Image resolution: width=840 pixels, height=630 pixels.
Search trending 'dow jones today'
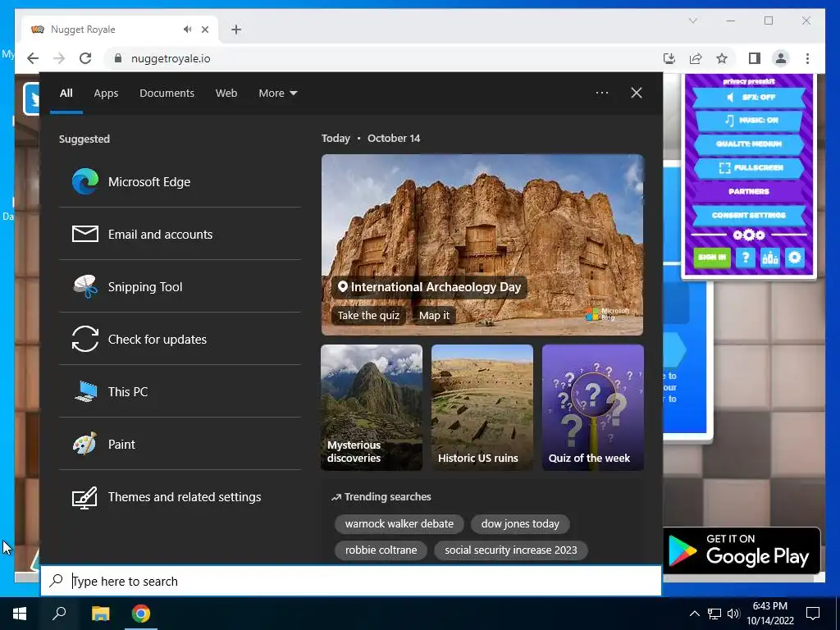coord(520,524)
